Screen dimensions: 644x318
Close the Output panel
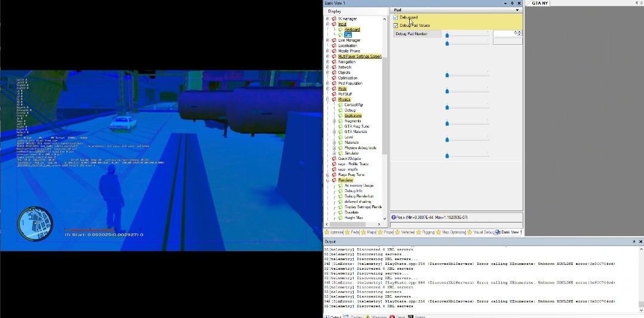(x=640, y=242)
